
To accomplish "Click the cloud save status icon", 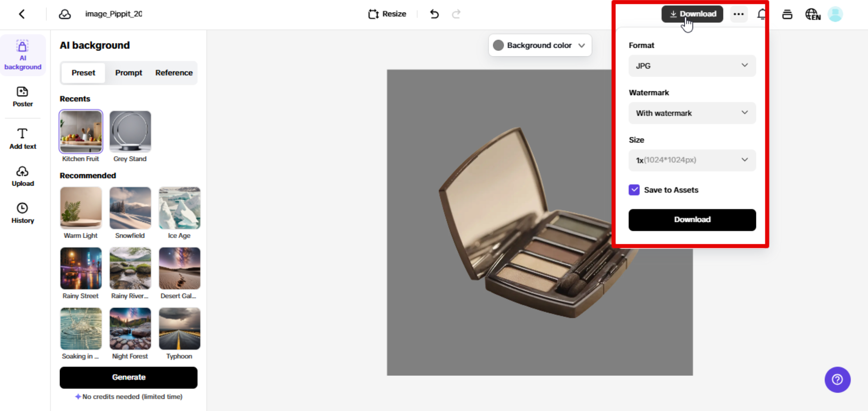I will point(65,14).
